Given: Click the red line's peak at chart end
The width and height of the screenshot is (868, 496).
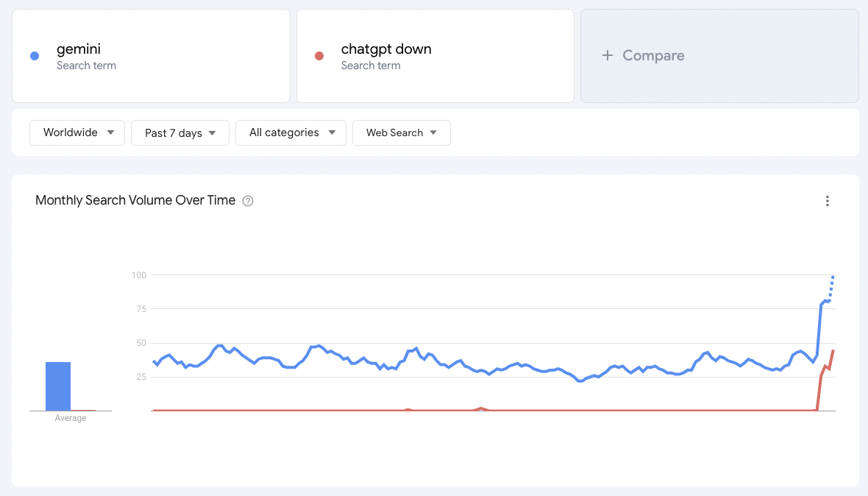Looking at the screenshot, I should click(833, 351).
